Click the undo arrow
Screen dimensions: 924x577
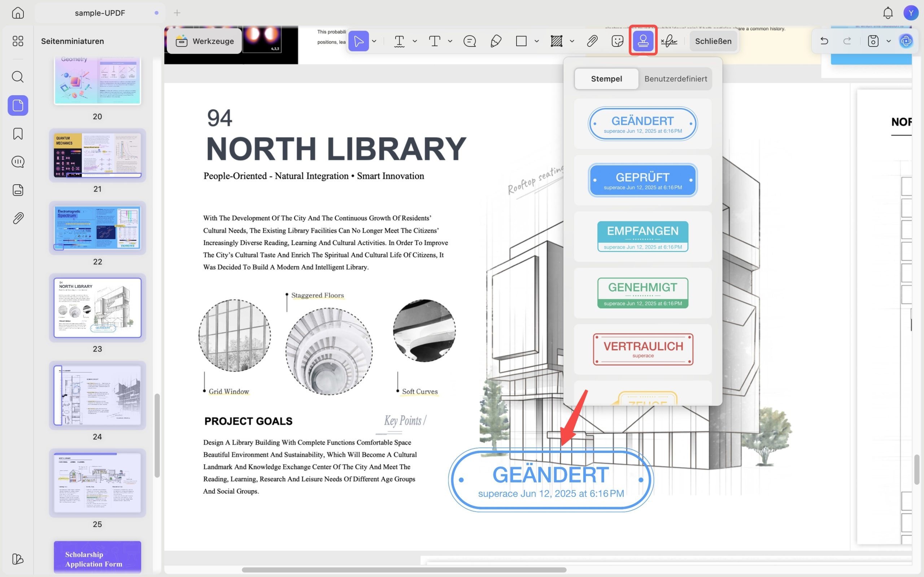824,41
